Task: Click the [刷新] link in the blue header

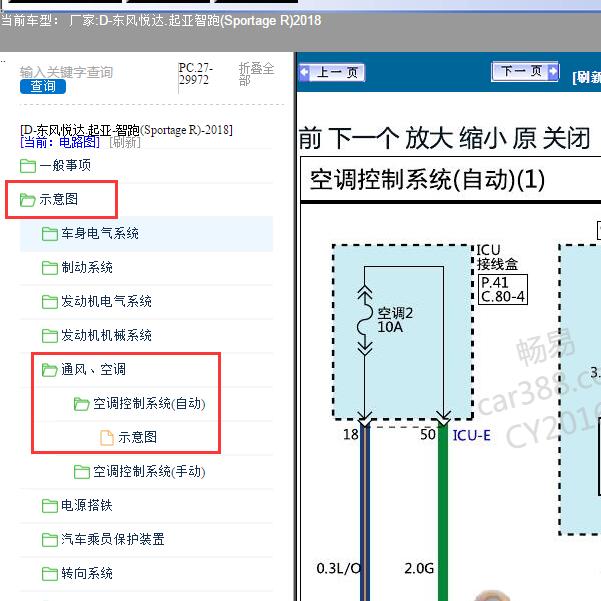Action: coord(586,77)
